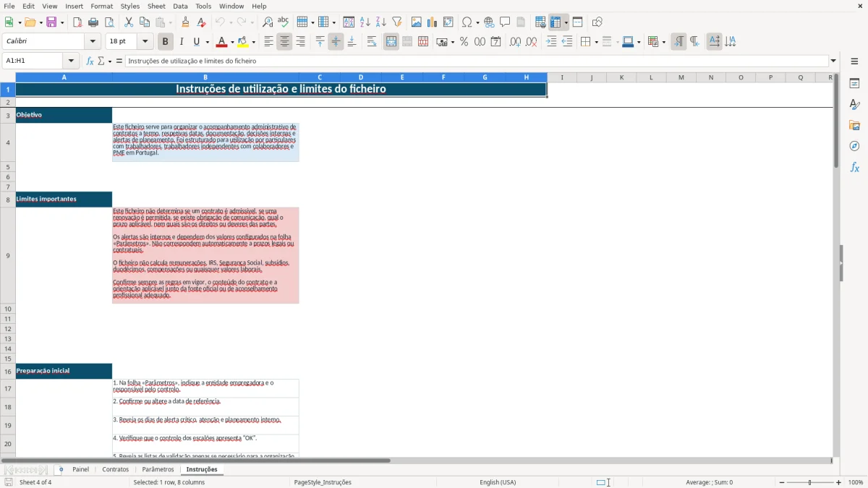Insert special character omega icon

click(467, 22)
